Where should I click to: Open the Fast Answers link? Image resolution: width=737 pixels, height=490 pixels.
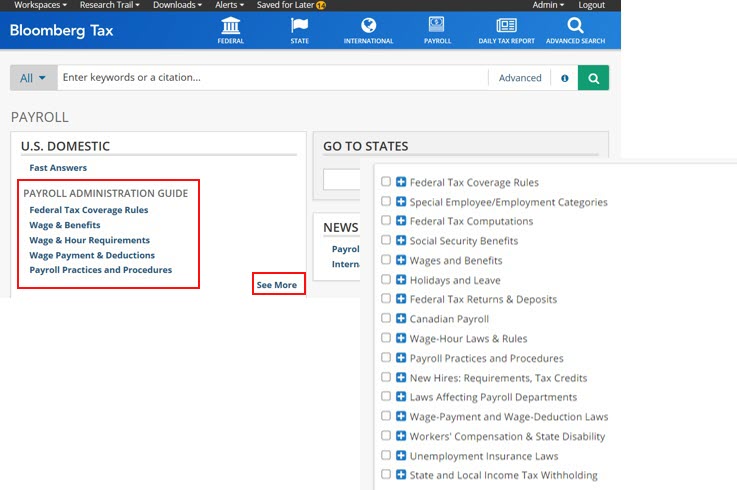pyautogui.click(x=58, y=168)
